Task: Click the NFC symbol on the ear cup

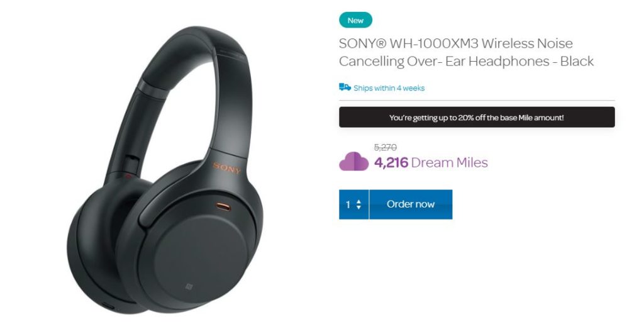Action: 189,286
